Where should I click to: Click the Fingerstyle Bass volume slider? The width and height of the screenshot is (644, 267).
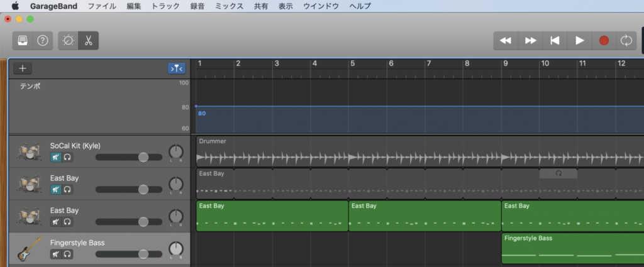(x=129, y=254)
